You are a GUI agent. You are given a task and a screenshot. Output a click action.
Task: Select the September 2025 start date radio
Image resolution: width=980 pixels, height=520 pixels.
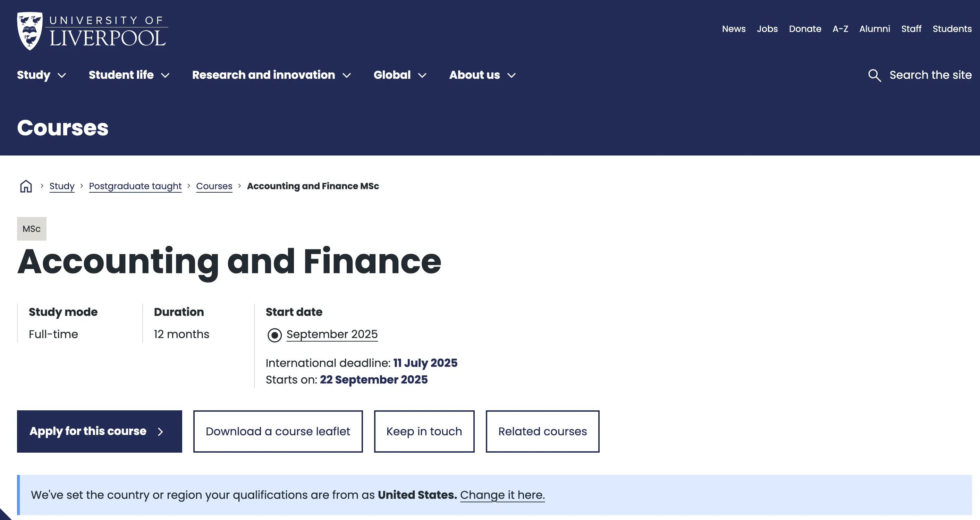(274, 335)
